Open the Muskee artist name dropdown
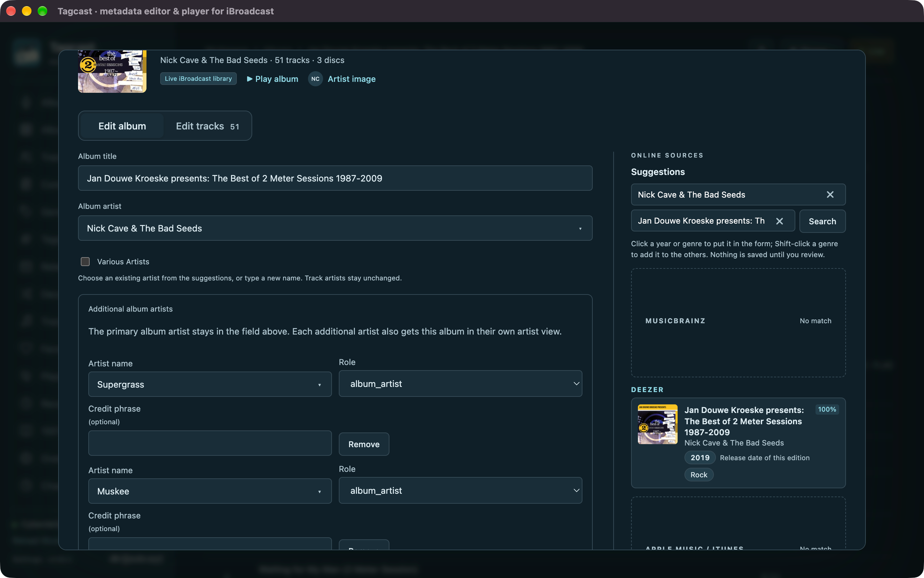 319,492
